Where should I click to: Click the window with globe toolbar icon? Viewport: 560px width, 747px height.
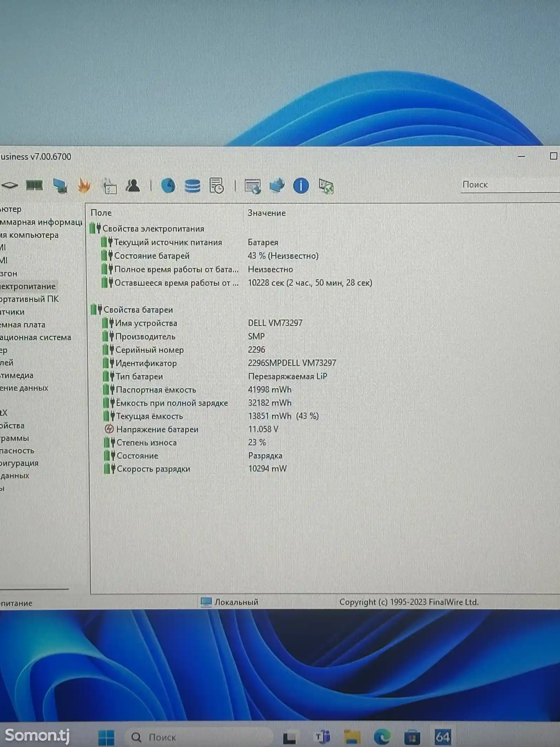coord(253,186)
